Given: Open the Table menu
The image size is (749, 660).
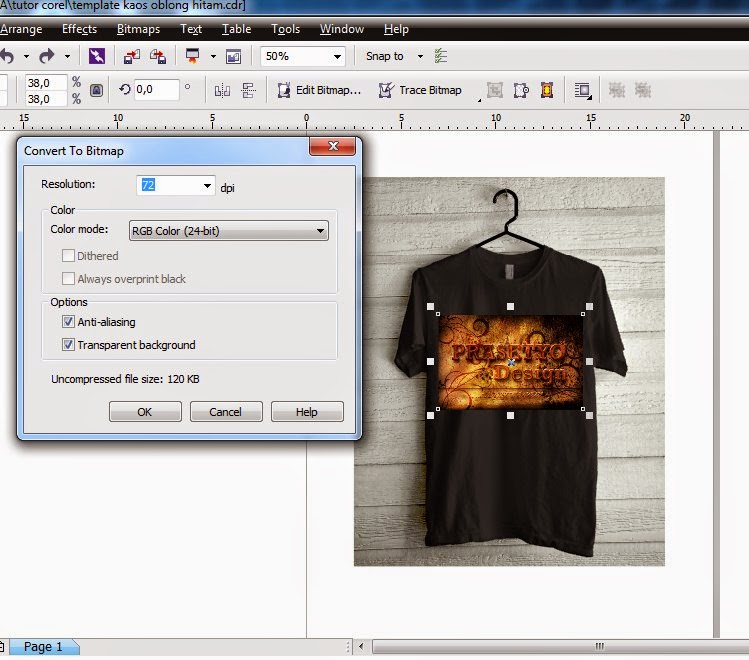Looking at the screenshot, I should click(x=236, y=29).
